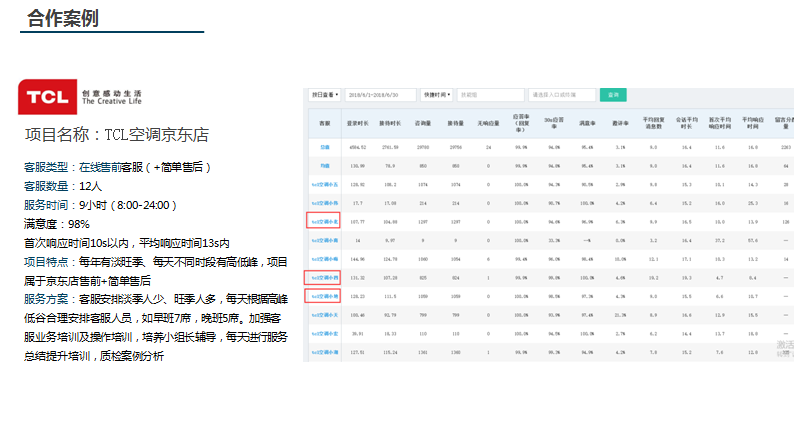This screenshot has width=812, height=430.
Task: Focus the 技能组 input box
Action: click(x=491, y=95)
